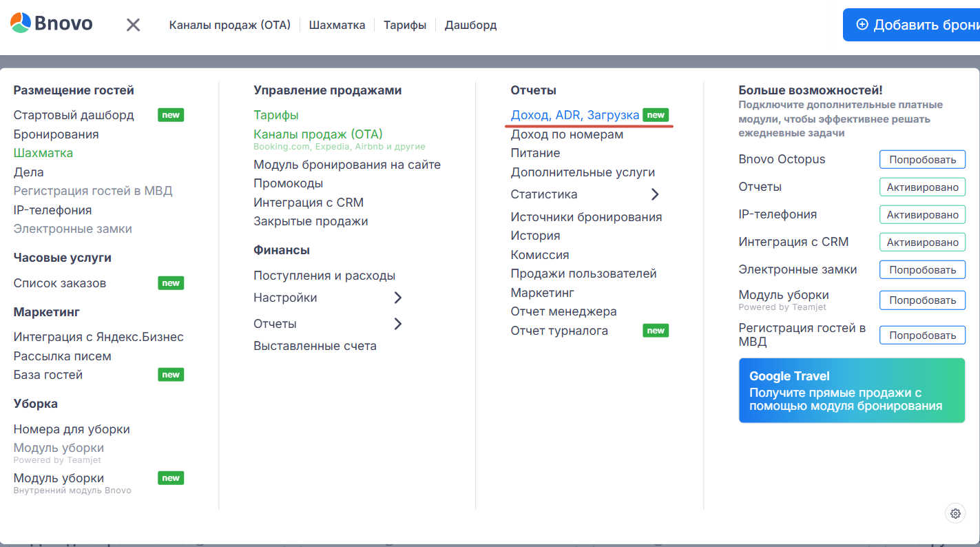This screenshot has height=547, width=980.
Task: Click the plus icon on Добавить бронирование
Action: pyautogui.click(x=862, y=25)
